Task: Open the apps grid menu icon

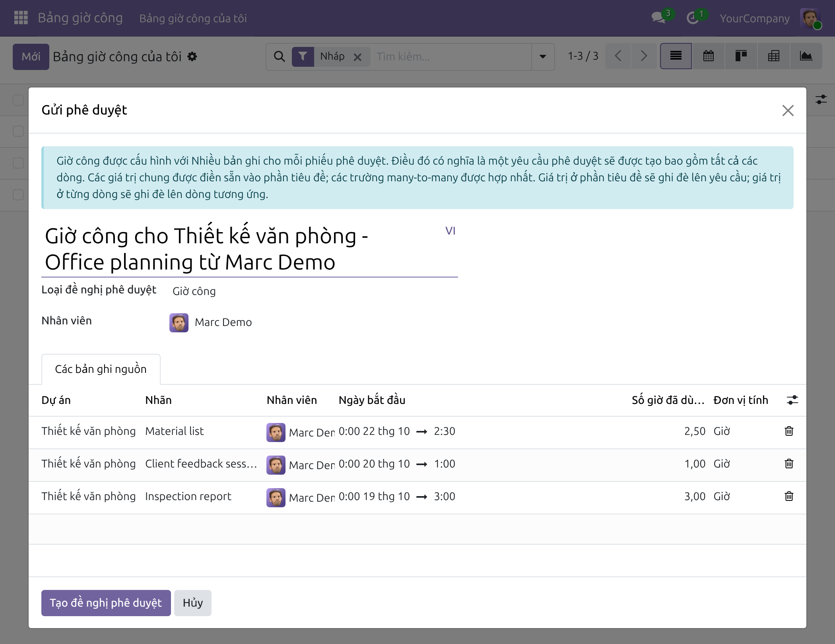Action: [x=21, y=18]
